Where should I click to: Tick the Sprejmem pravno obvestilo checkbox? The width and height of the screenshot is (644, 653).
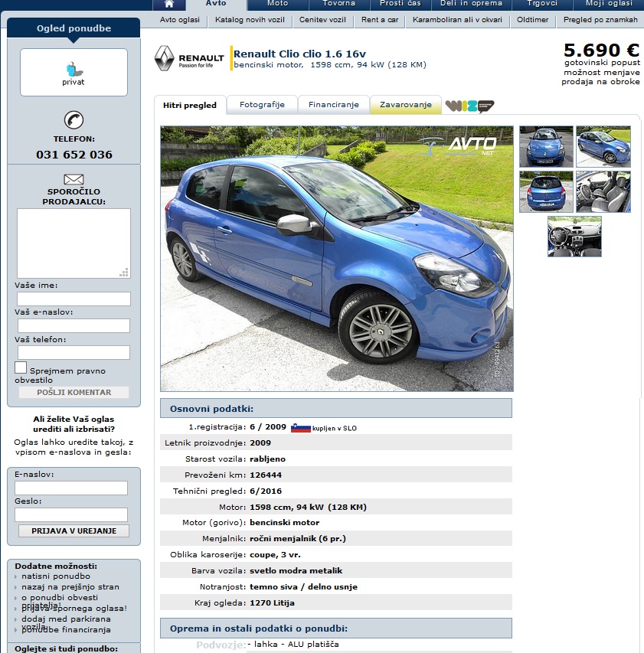(21, 367)
